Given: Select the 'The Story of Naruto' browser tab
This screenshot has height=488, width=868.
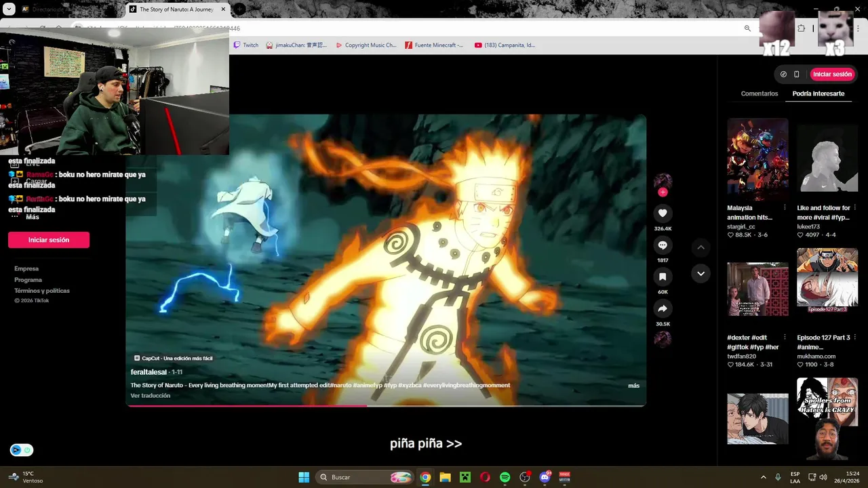Looking at the screenshot, I should 176,9.
